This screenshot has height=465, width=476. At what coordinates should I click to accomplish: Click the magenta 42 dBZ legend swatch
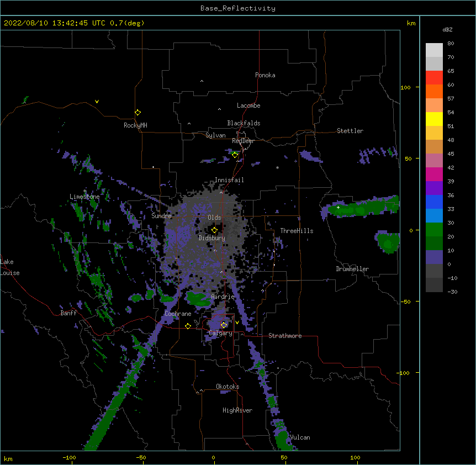click(x=434, y=174)
